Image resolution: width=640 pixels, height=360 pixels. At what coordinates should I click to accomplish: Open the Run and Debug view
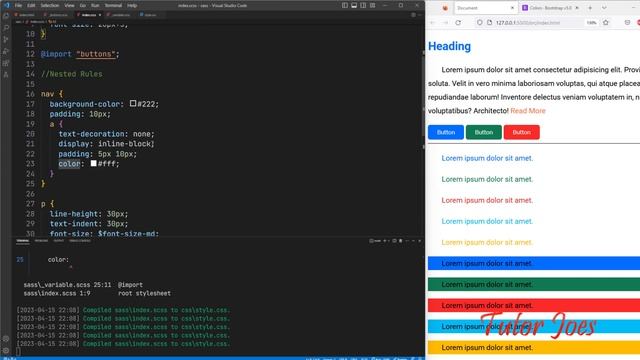pyautogui.click(x=6, y=51)
